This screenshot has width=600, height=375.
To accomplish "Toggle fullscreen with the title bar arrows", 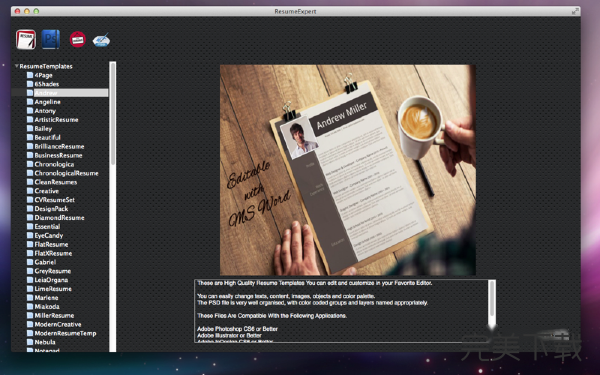I will coord(575,11).
